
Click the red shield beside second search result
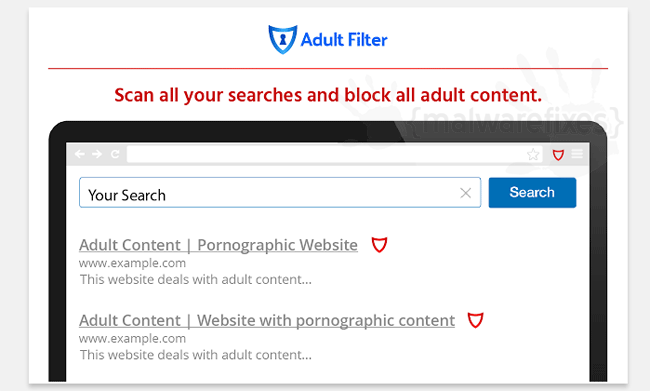pos(475,320)
